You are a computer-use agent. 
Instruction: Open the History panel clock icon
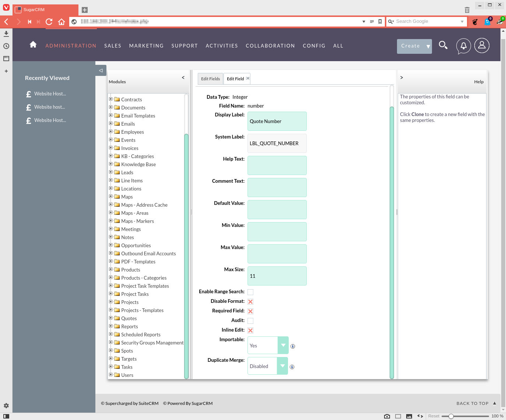6,46
